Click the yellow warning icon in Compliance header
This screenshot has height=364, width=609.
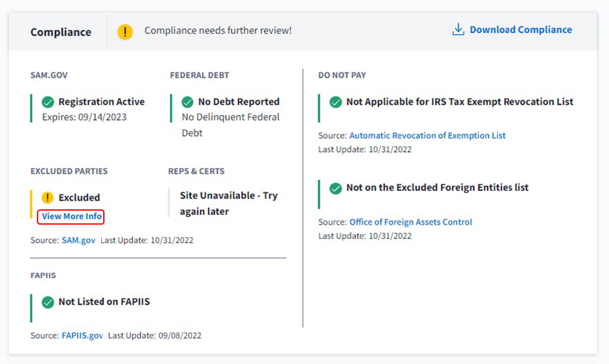tap(125, 31)
